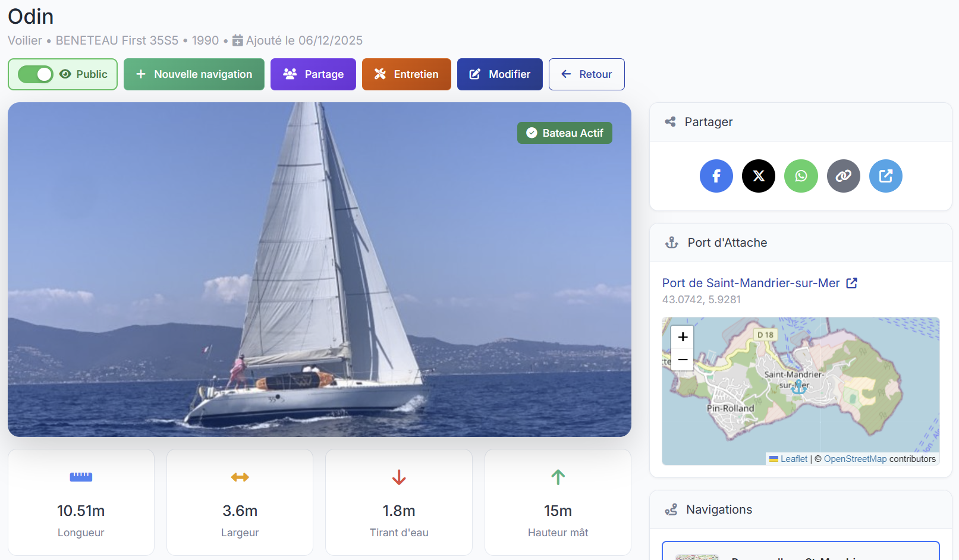Zoom out on the Saint-Mandrier map
The height and width of the screenshot is (560, 959).
click(682, 360)
